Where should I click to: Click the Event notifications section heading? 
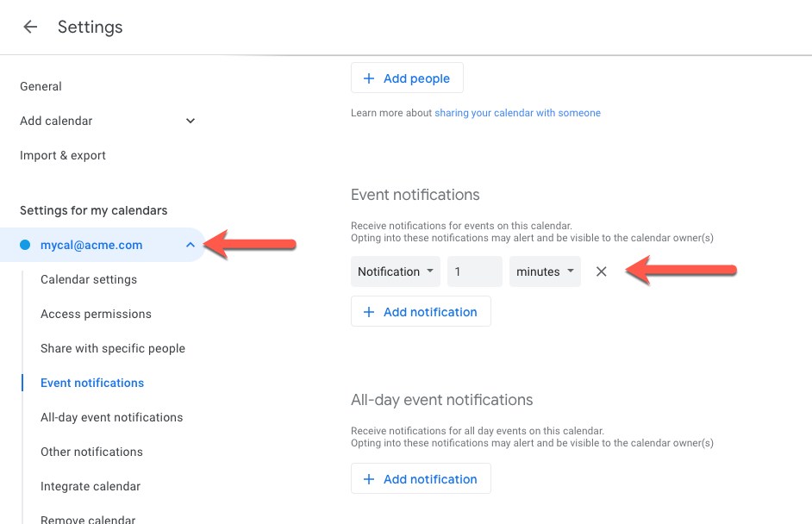click(x=415, y=195)
